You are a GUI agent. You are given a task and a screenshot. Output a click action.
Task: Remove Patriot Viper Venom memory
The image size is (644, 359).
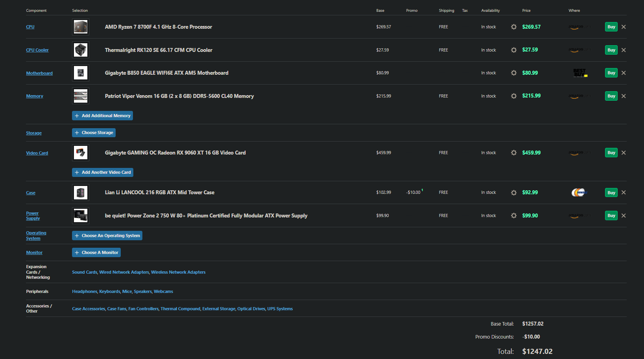(x=624, y=96)
